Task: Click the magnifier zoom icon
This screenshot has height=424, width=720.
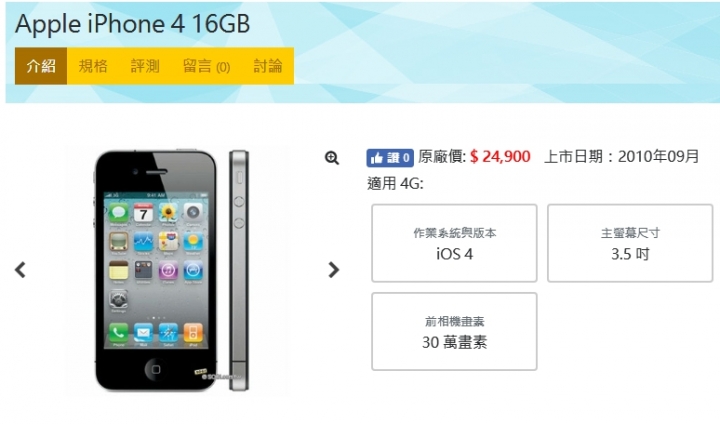Action: pyautogui.click(x=332, y=158)
